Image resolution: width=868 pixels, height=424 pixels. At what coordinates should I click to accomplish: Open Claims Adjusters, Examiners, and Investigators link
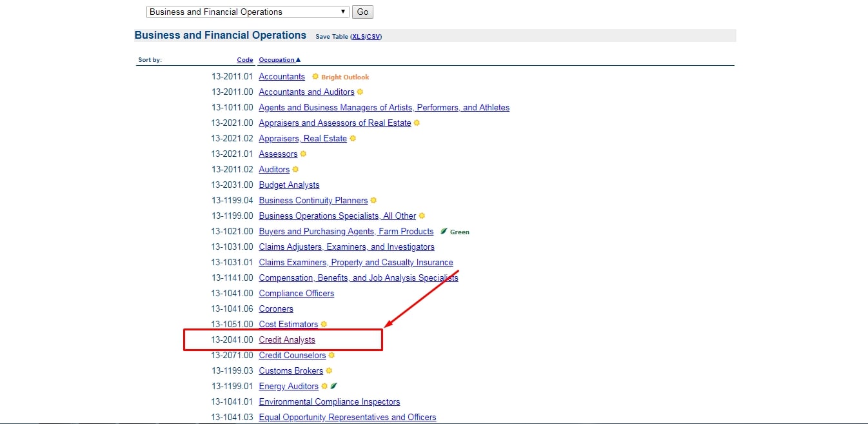pos(347,247)
